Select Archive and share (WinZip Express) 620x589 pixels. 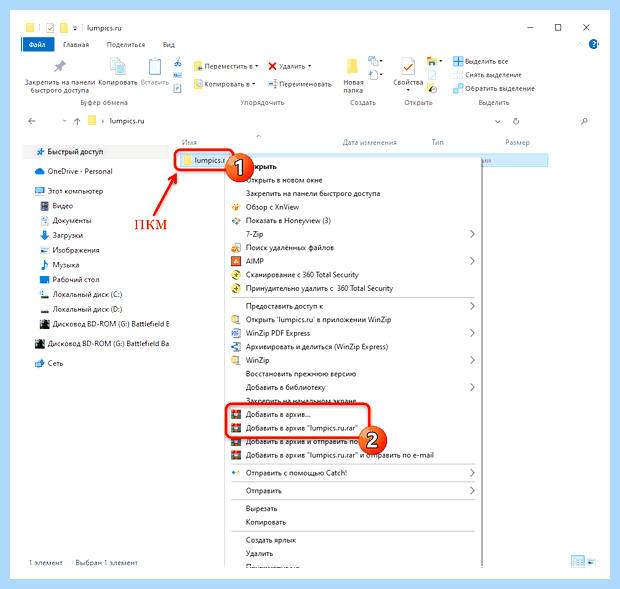tap(317, 347)
